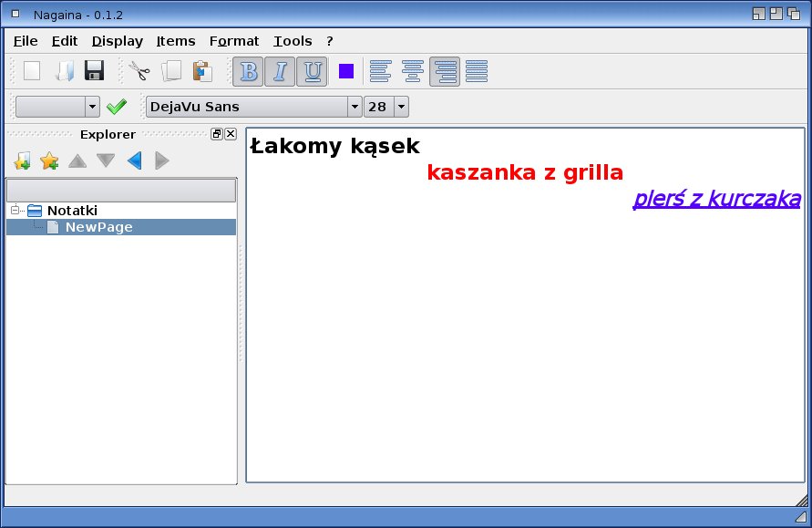Create a new blank document

click(32, 71)
